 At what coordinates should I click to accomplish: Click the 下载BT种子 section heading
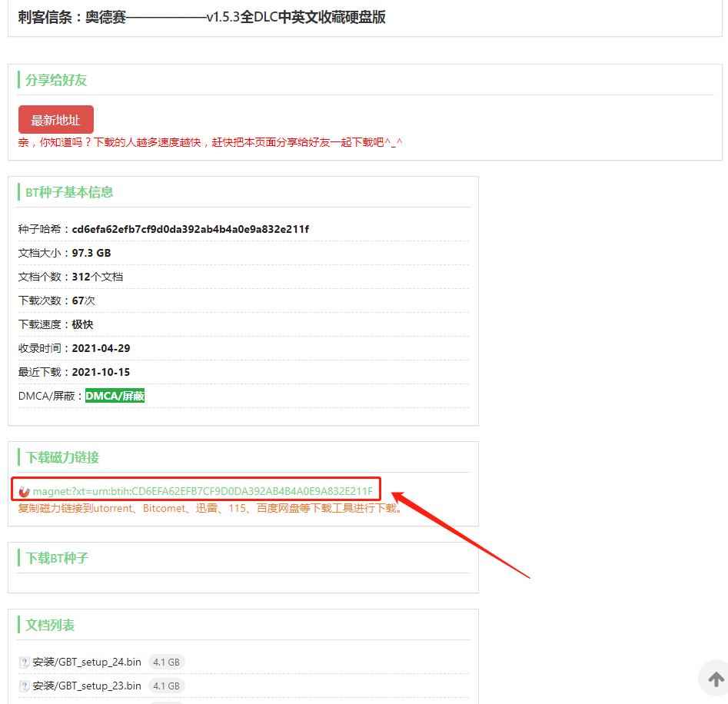[57, 558]
